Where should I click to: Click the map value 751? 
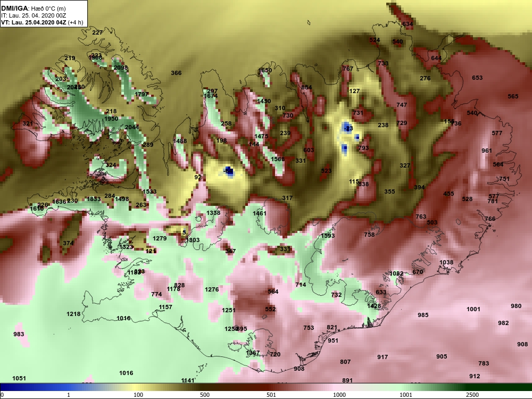(504, 179)
